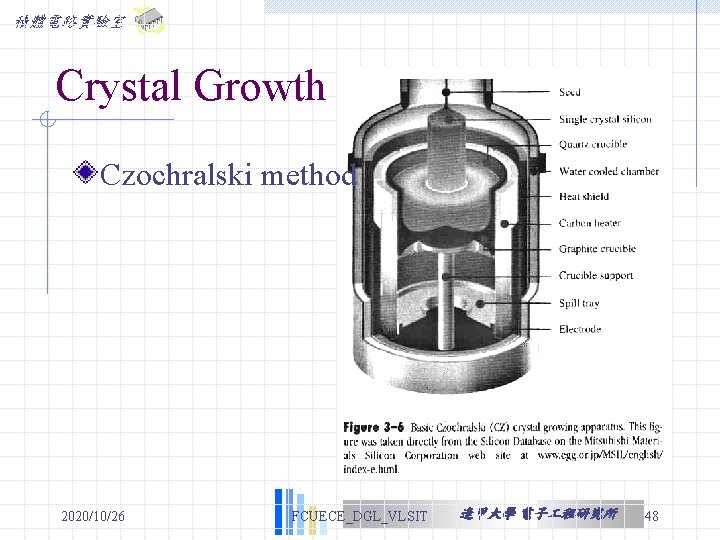This screenshot has width=720, height=540.
Task: Click the "Spill tray" label
Action: 579,303
